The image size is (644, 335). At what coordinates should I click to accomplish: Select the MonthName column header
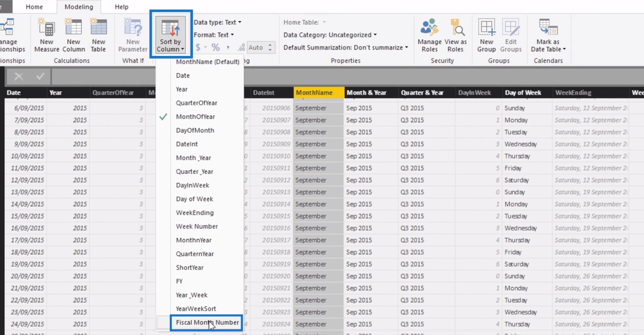[319, 93]
